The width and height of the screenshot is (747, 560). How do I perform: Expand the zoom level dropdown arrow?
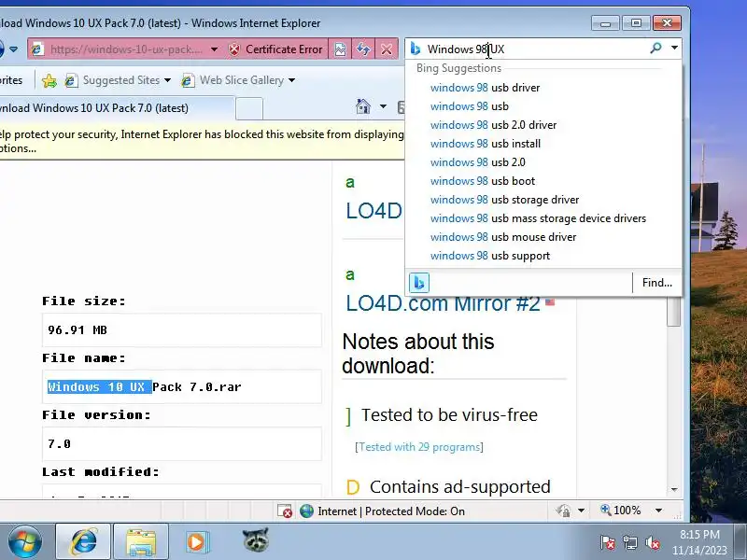[x=658, y=511]
